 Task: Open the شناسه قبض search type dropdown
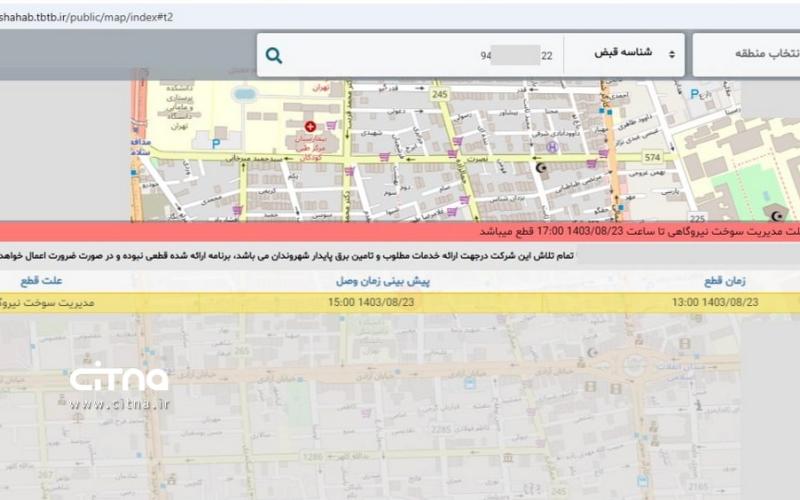point(624,54)
